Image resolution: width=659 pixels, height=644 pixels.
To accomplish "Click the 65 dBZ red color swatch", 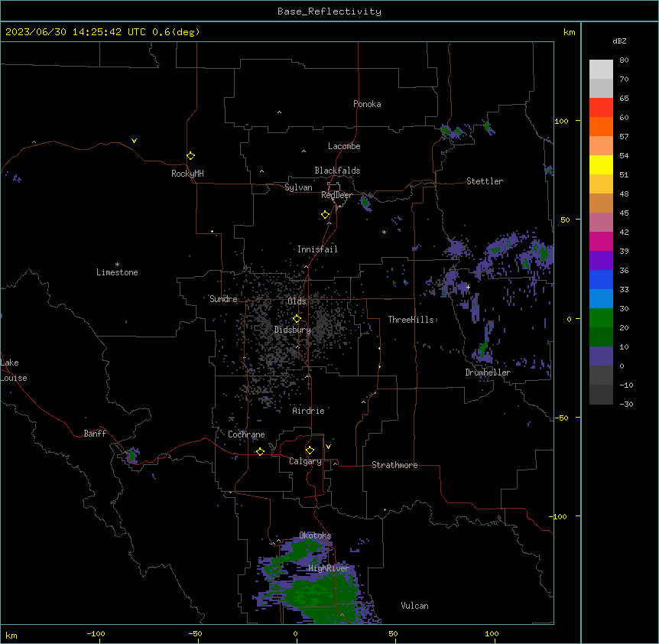I will [x=601, y=108].
